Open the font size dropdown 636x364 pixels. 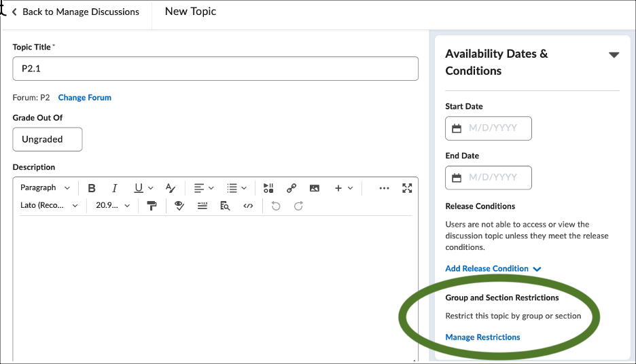(x=113, y=206)
